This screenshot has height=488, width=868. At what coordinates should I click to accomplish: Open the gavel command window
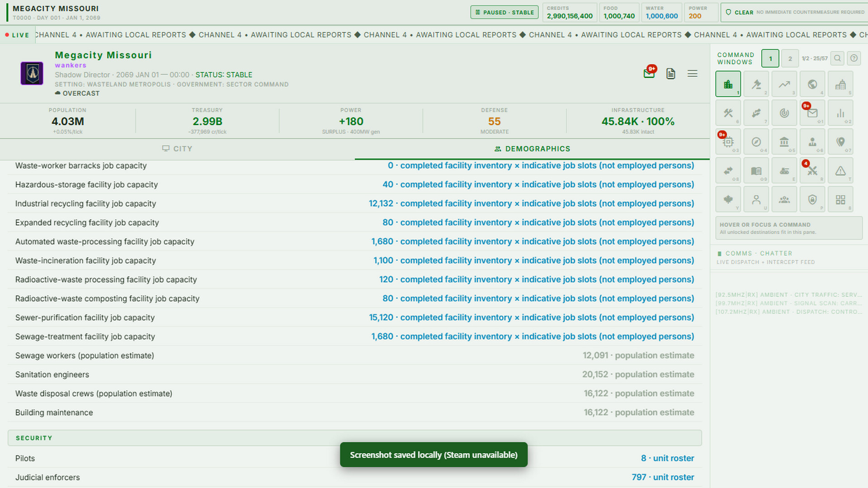click(756, 84)
